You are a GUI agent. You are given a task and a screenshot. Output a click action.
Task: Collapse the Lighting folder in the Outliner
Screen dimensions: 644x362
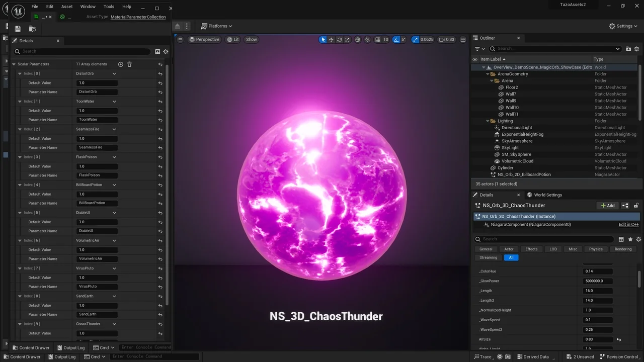tap(487, 121)
